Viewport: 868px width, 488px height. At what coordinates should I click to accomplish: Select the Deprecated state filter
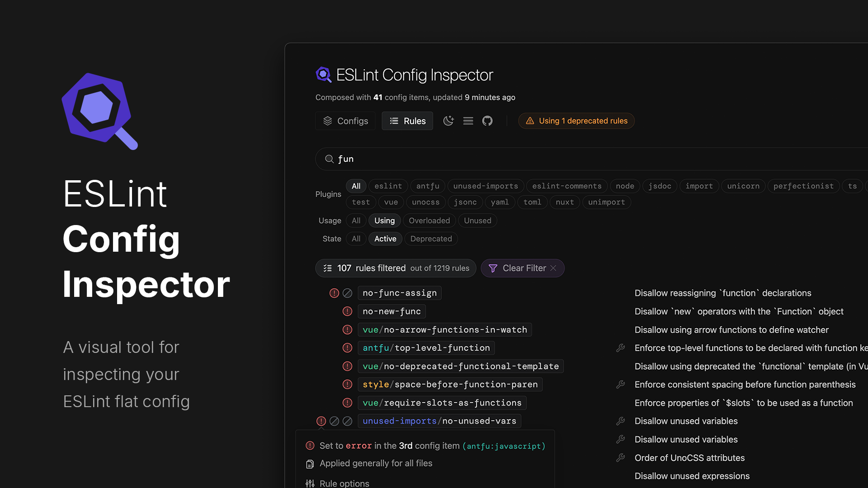tap(431, 238)
